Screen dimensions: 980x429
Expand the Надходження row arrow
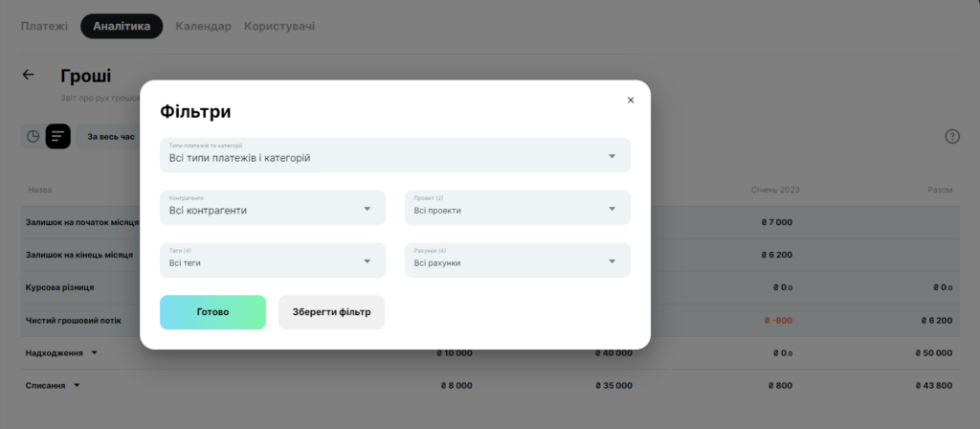[95, 352]
